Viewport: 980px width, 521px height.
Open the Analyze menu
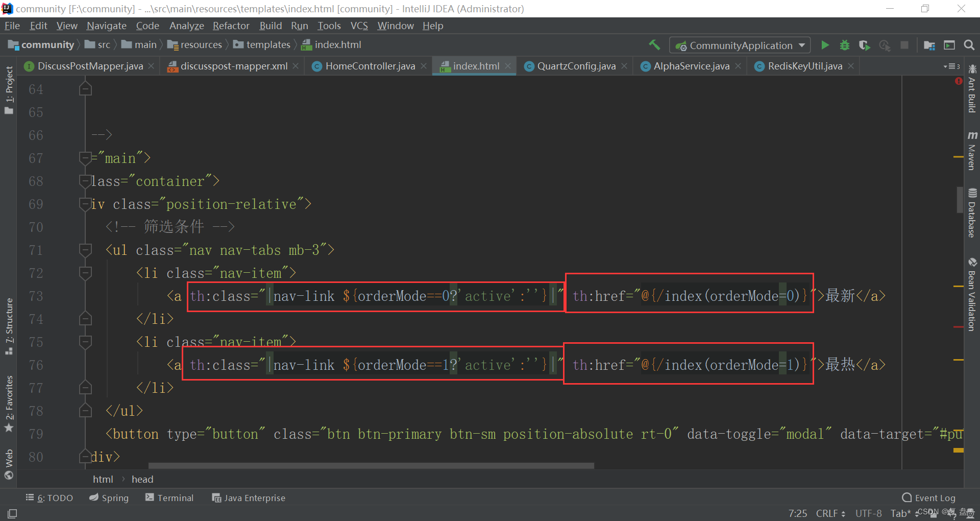pyautogui.click(x=186, y=26)
